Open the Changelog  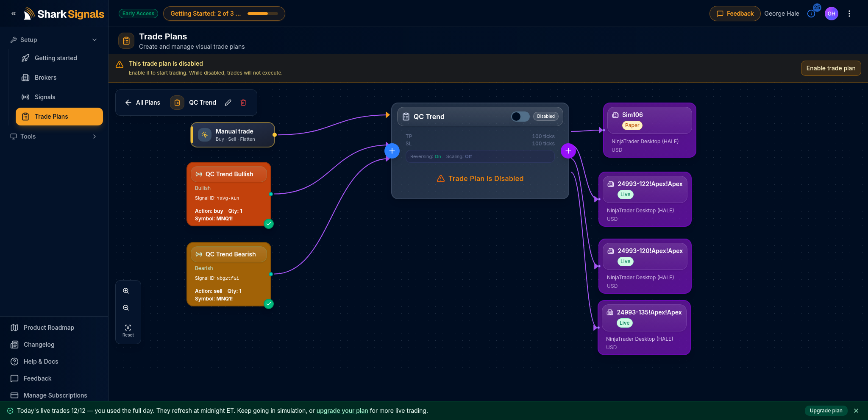(x=54, y=345)
